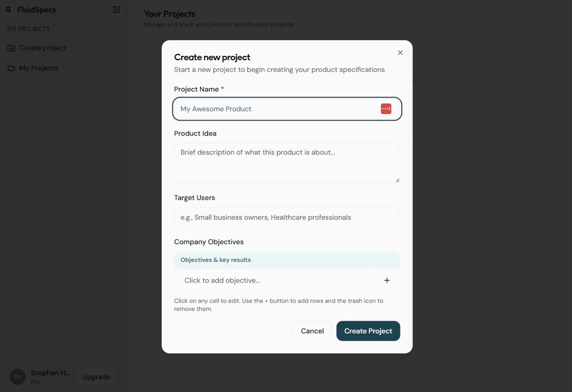The width and height of the screenshot is (572, 392).
Task: Click the Objectives & key results header row
Action: pos(287,260)
